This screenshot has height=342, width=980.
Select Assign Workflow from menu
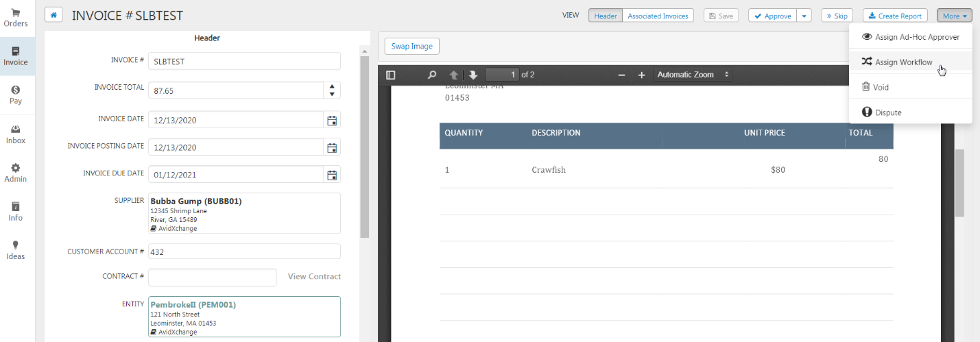click(x=903, y=62)
